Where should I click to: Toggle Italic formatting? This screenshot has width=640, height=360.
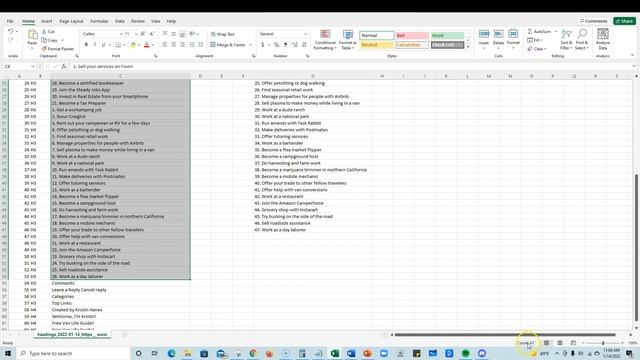[95, 45]
